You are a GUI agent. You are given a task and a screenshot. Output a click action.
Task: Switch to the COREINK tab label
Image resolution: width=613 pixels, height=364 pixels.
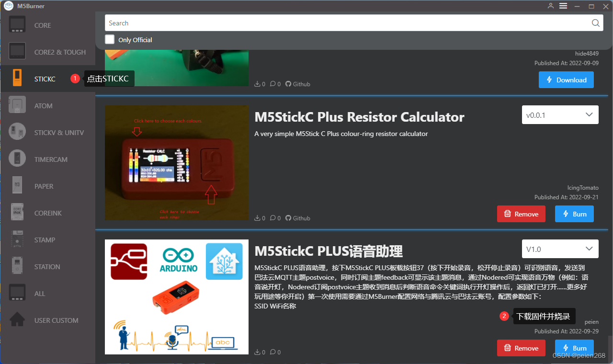(x=48, y=213)
